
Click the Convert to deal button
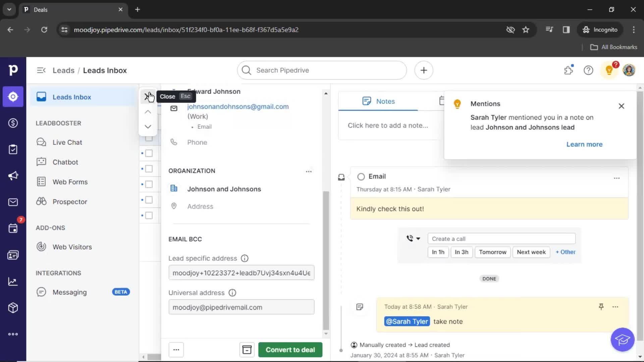pos(290,350)
